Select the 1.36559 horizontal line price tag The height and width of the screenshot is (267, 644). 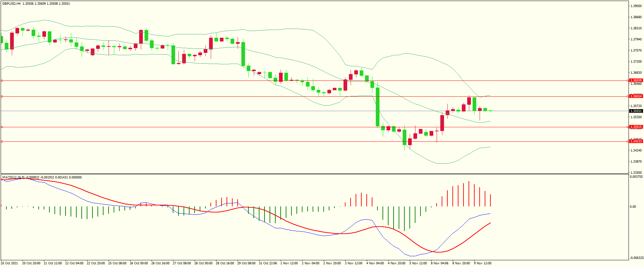pyautogui.click(x=636, y=80)
